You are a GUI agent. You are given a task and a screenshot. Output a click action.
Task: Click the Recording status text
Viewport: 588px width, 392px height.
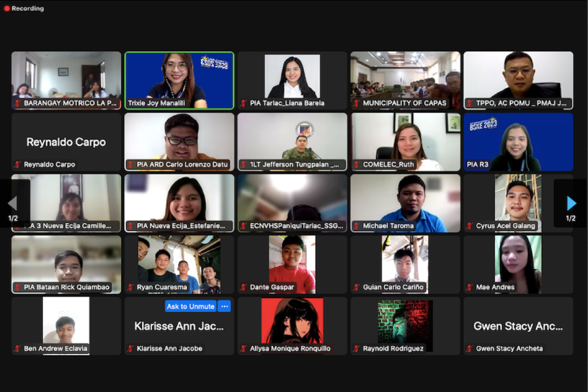coord(28,9)
